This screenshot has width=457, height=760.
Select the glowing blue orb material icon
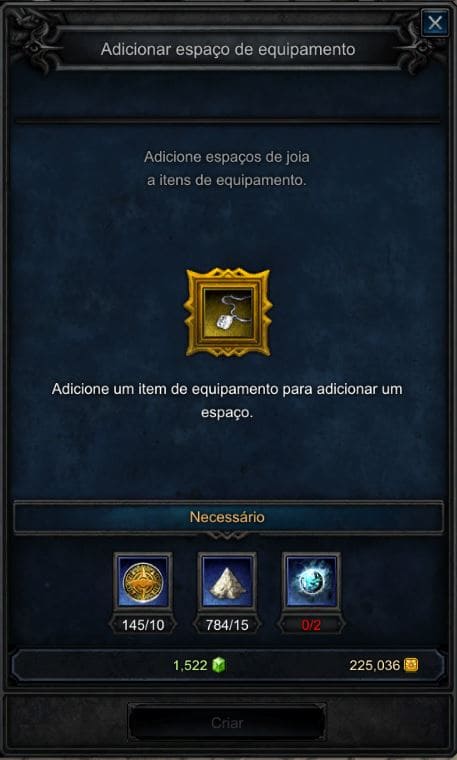point(311,582)
